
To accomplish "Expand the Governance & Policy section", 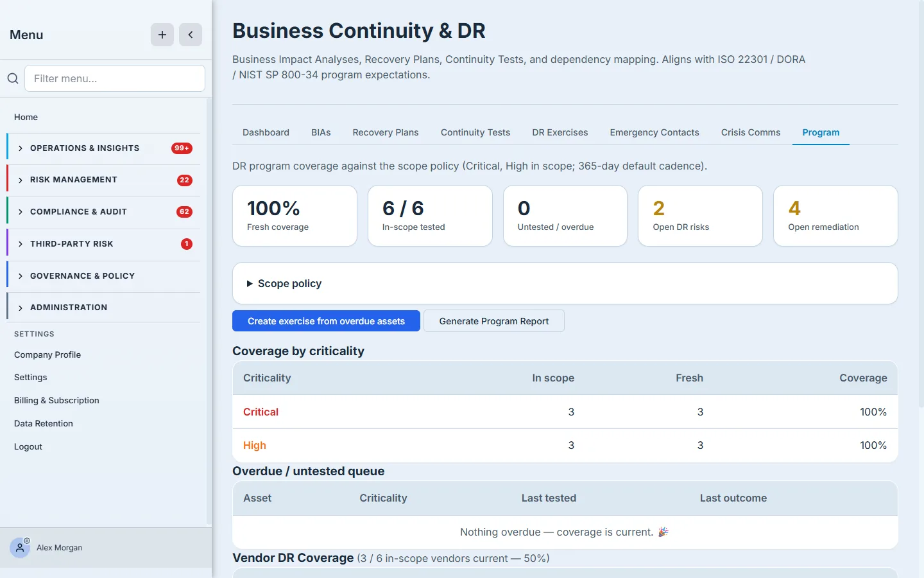I will click(x=103, y=276).
